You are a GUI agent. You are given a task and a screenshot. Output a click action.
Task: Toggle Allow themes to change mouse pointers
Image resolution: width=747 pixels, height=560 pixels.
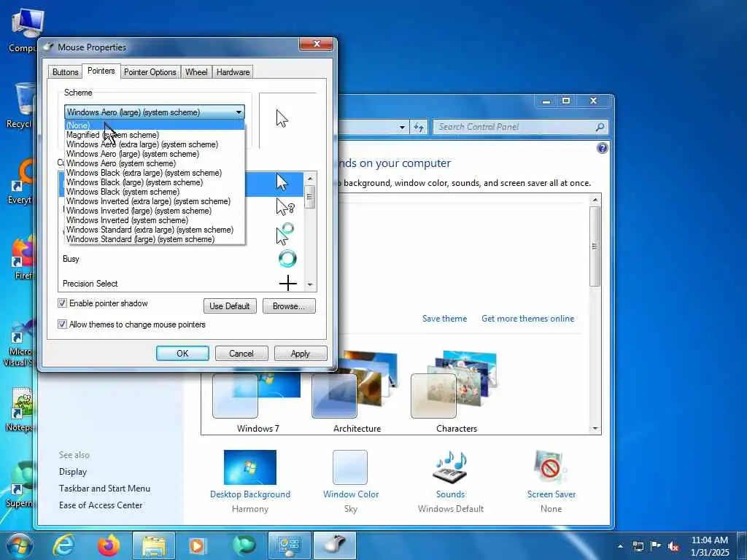[x=63, y=324]
